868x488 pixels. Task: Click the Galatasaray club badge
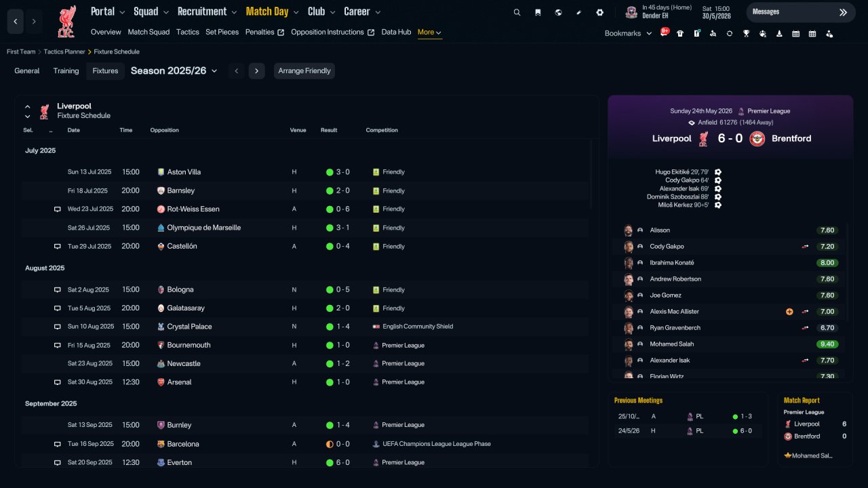[x=161, y=308]
